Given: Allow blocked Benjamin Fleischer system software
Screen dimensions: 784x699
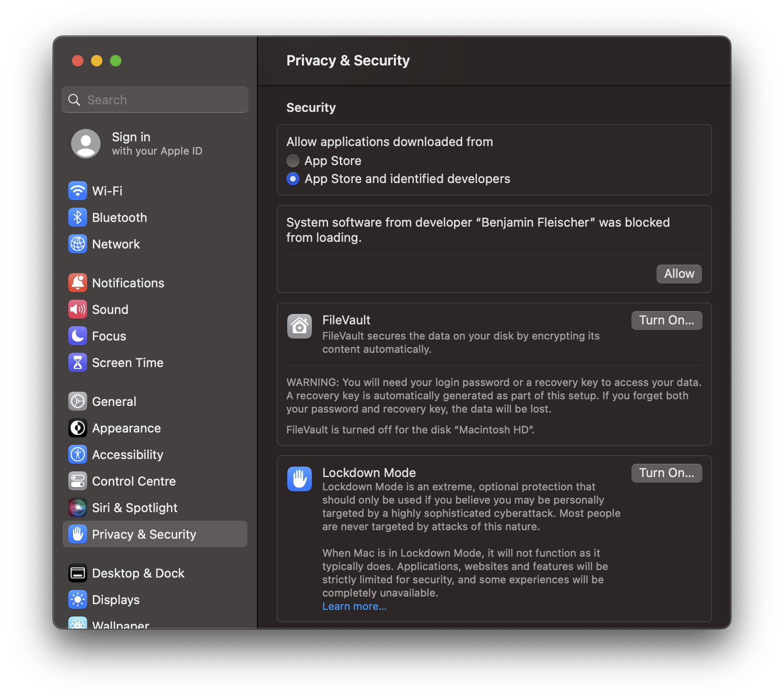Looking at the screenshot, I should 679,274.
